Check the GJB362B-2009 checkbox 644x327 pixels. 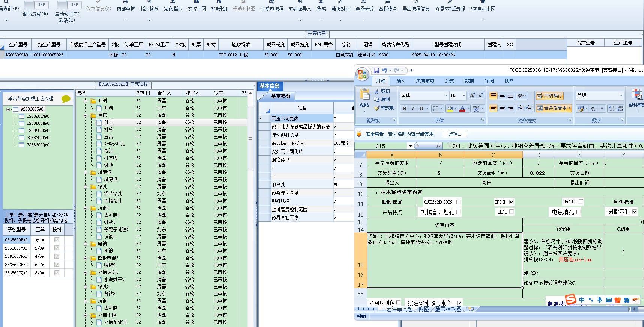click(x=459, y=202)
